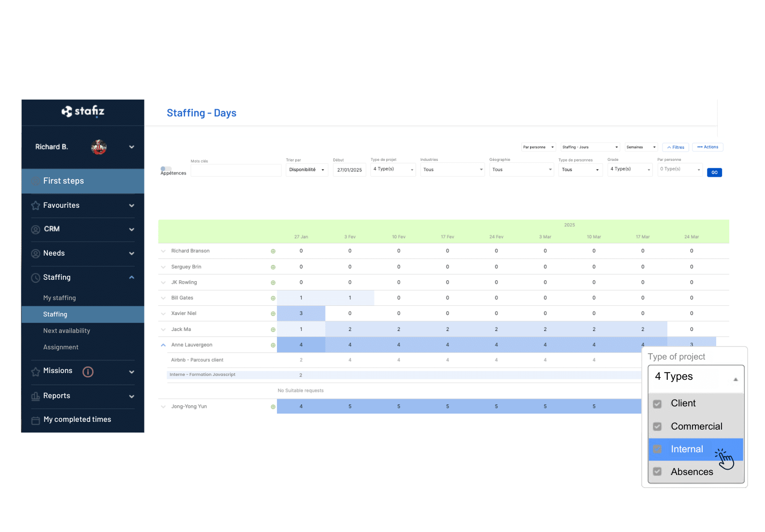This screenshot has height=532, width=765.
Task: Open Richard B. profile avatar
Action: (x=99, y=147)
